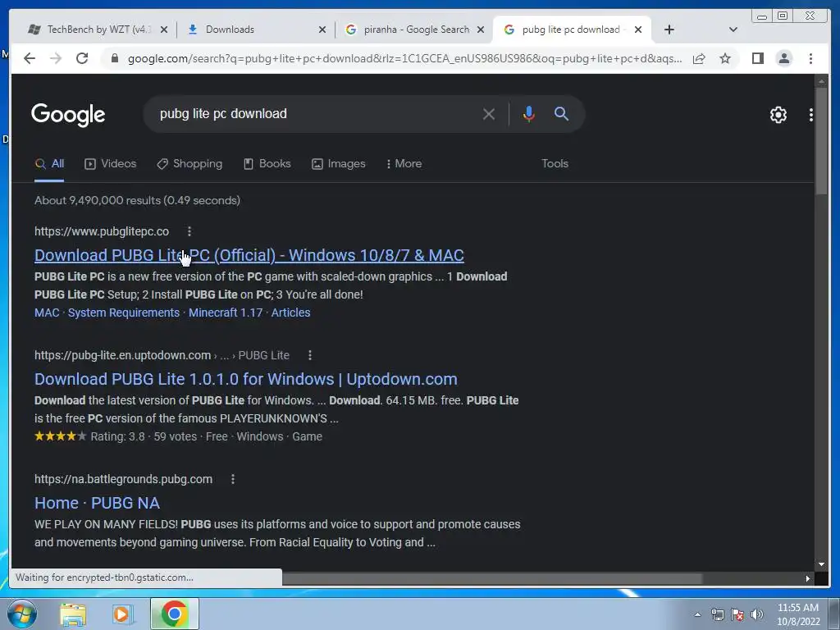
Task: Open Download PUBG Lite 1.0.1.0 Uptodown link
Action: pos(246,379)
